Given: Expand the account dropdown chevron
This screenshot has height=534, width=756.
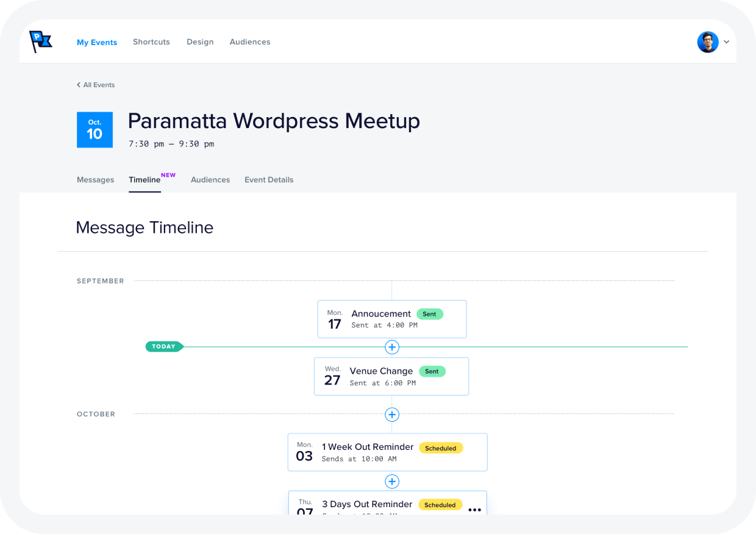Looking at the screenshot, I should [x=727, y=43].
